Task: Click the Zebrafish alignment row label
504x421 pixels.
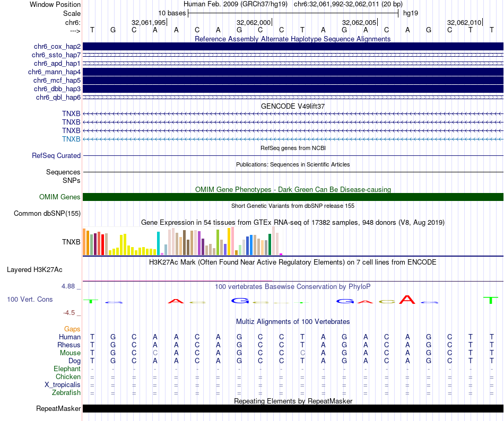Action: (66, 393)
